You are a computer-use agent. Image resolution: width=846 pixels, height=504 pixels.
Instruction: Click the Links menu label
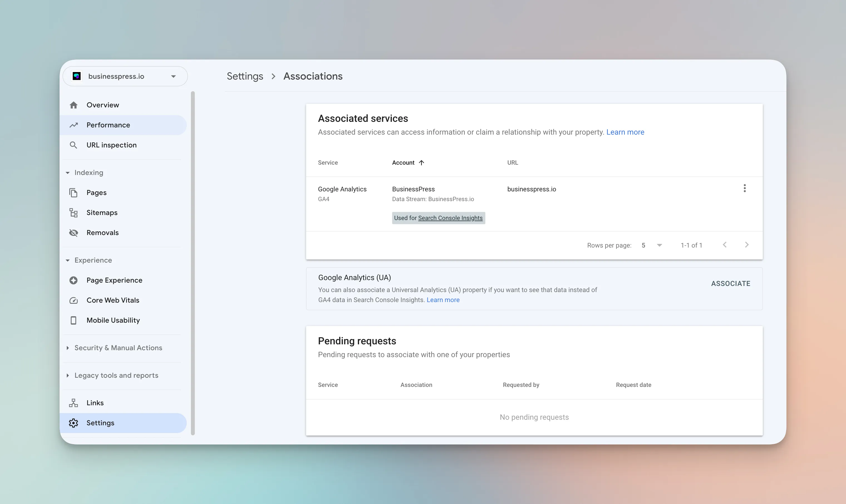95,403
